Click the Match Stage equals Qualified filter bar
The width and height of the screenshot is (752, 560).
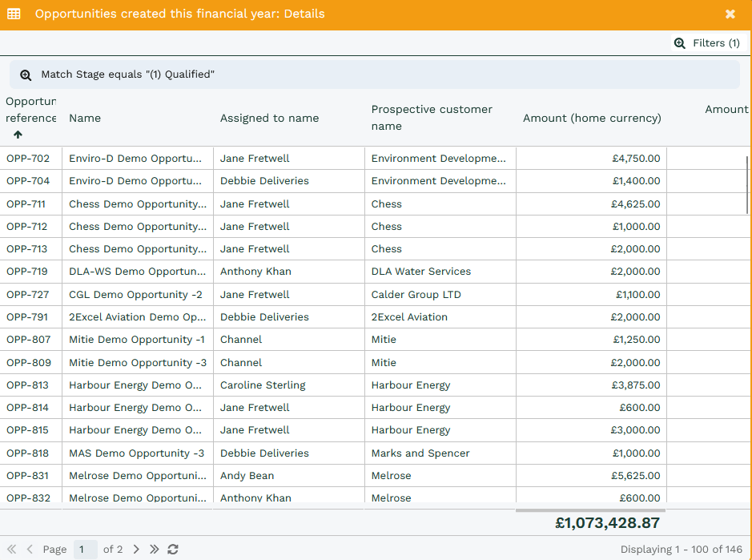[375, 75]
